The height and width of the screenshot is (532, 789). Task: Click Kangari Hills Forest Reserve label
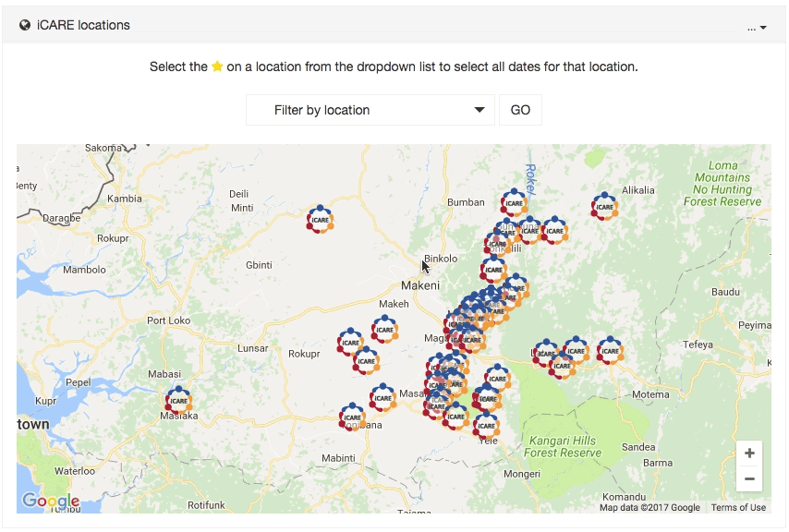pyautogui.click(x=563, y=446)
